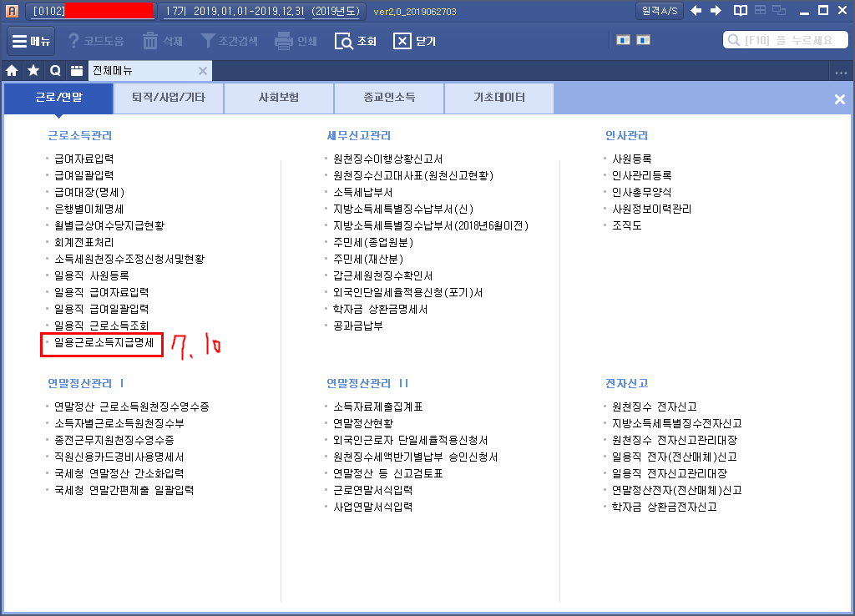Open 지방소득세특별징수납부서(신) menu item
This screenshot has height=616, width=855.
[403, 209]
